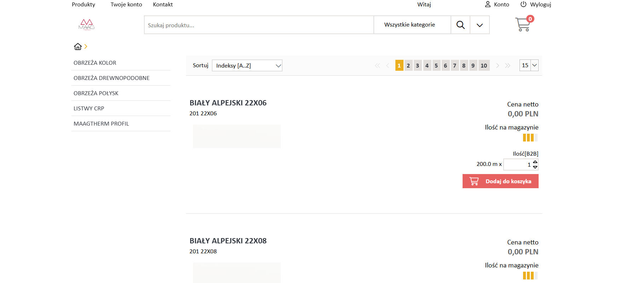The width and height of the screenshot is (644, 283).
Task: Go to page 5 of results
Action: pyautogui.click(x=436, y=65)
